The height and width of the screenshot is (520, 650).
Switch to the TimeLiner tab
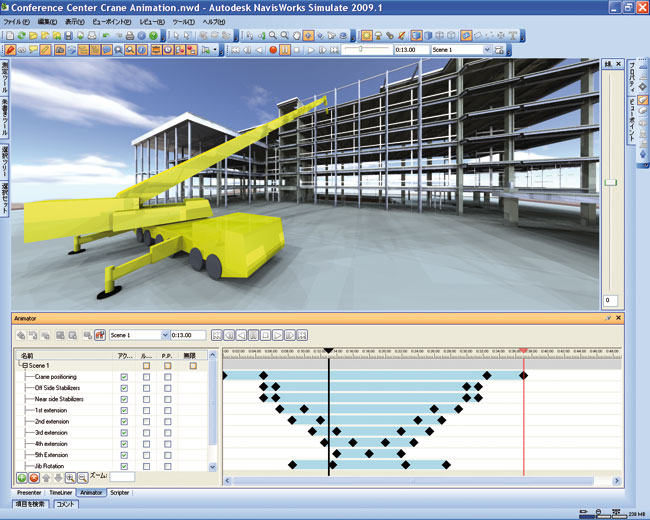pos(61,493)
